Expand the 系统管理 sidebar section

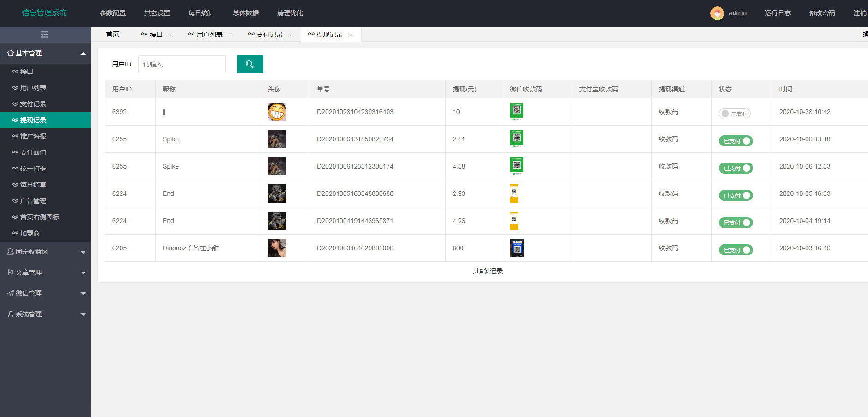coord(45,314)
